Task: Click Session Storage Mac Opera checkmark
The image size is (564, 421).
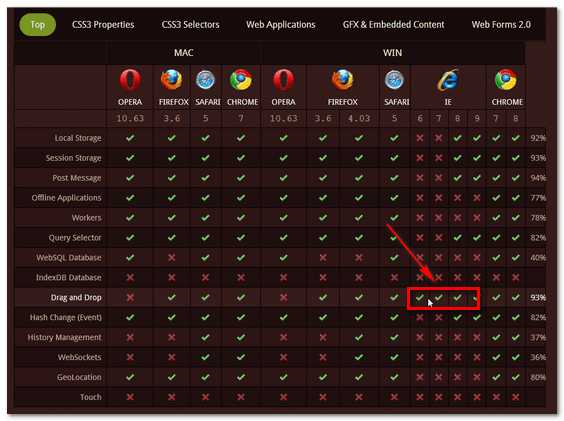Action: [x=130, y=158]
